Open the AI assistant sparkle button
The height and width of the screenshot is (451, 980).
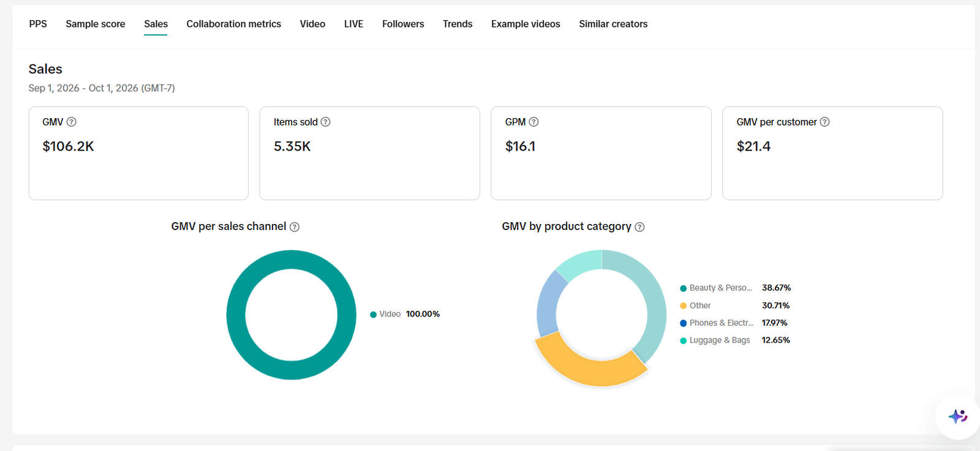958,417
